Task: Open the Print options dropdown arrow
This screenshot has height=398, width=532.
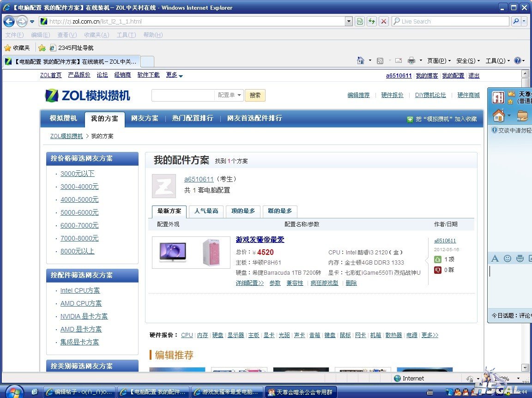Action: click(421, 61)
